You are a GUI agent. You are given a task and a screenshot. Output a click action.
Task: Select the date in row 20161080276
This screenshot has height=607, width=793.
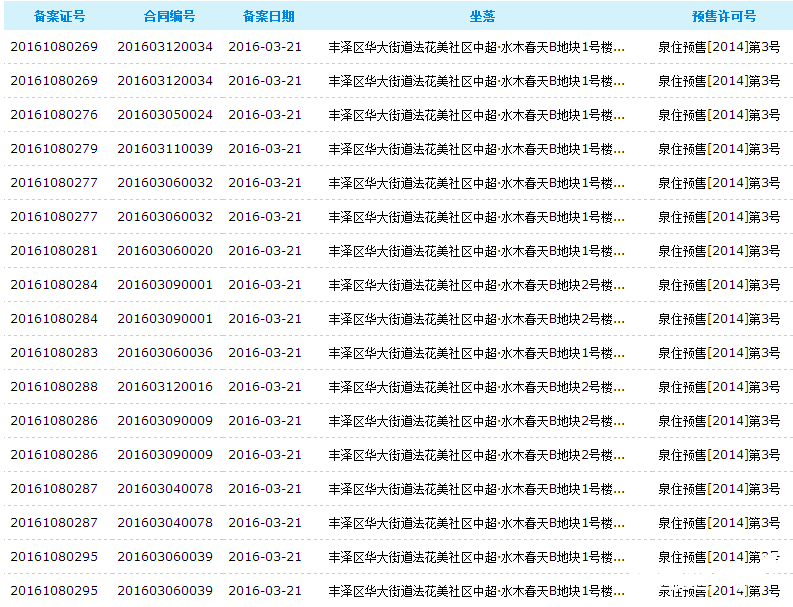tap(265, 115)
